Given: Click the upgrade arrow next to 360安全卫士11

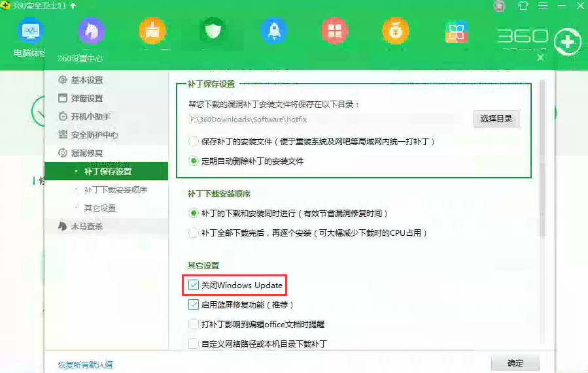Looking at the screenshot, I should [73, 6].
